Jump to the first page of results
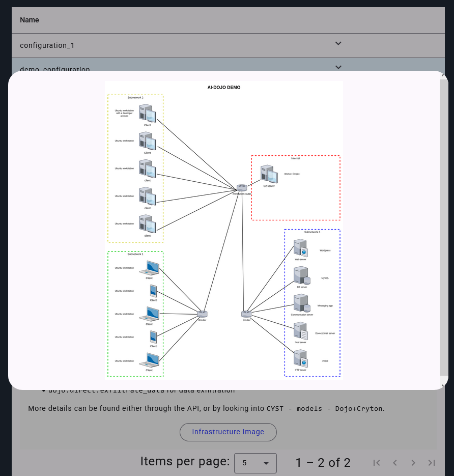Image resolution: width=454 pixels, height=476 pixels. click(377, 463)
